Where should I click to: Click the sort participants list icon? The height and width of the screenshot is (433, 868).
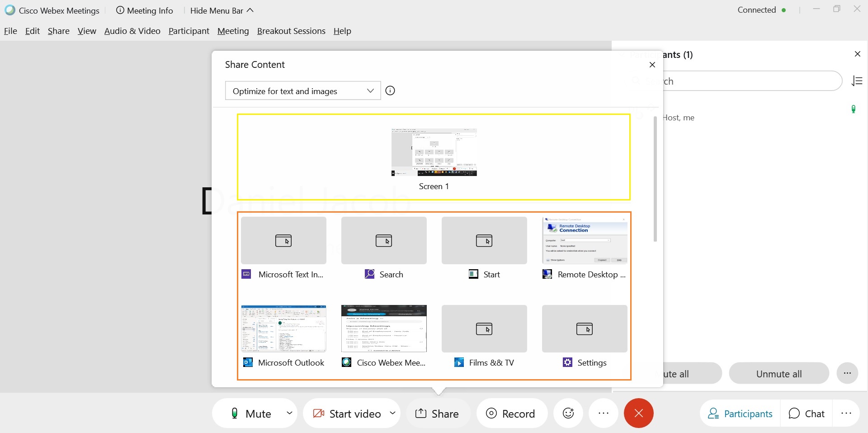pyautogui.click(x=857, y=81)
